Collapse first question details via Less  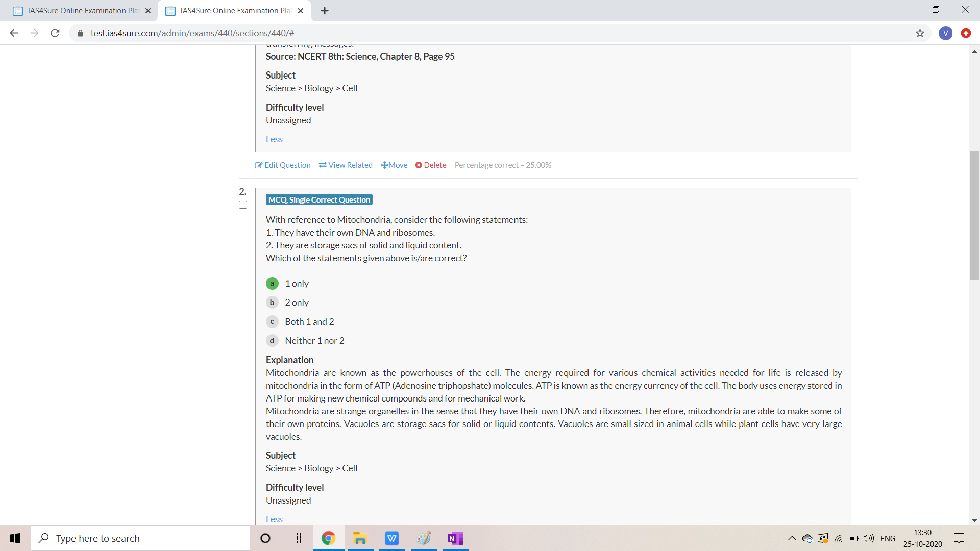click(274, 139)
